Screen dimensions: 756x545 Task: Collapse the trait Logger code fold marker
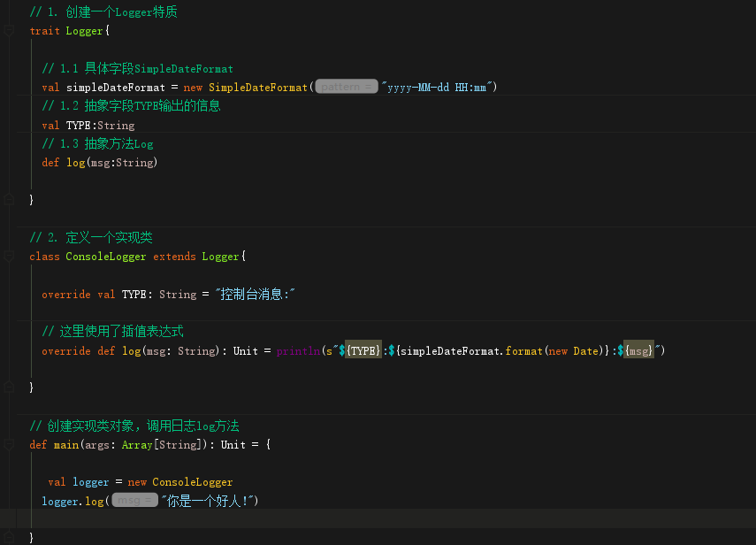click(x=9, y=31)
